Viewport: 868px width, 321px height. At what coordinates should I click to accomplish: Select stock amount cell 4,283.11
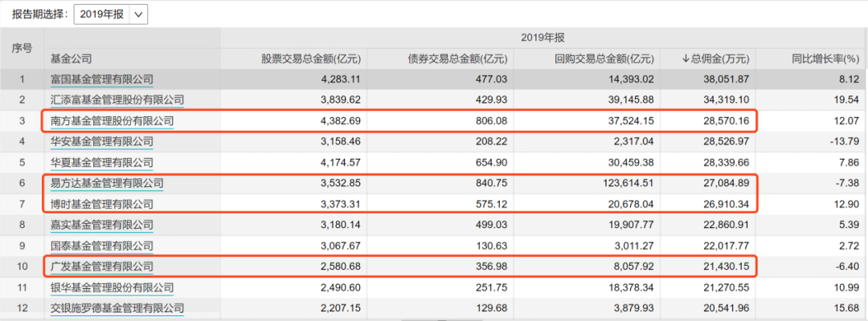(x=339, y=79)
